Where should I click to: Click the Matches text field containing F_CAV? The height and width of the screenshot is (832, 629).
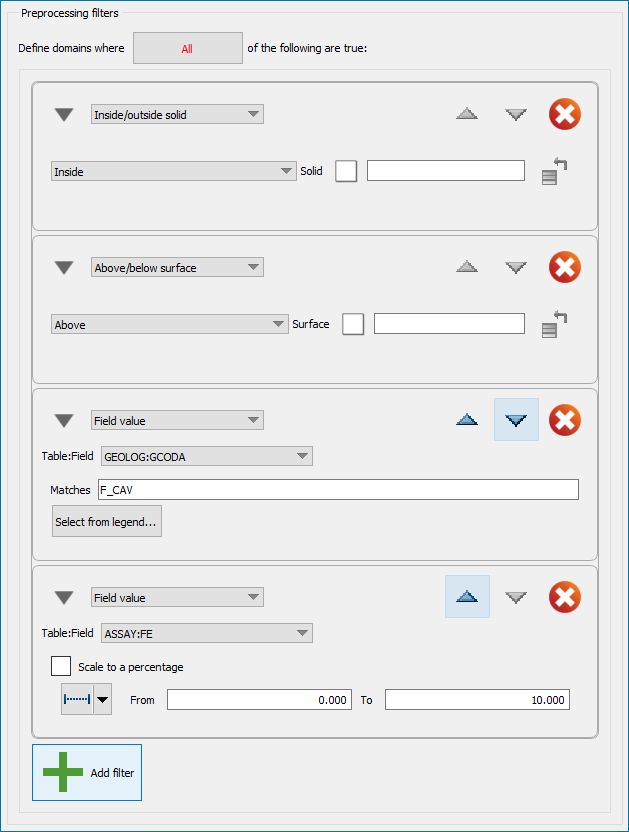(x=336, y=490)
